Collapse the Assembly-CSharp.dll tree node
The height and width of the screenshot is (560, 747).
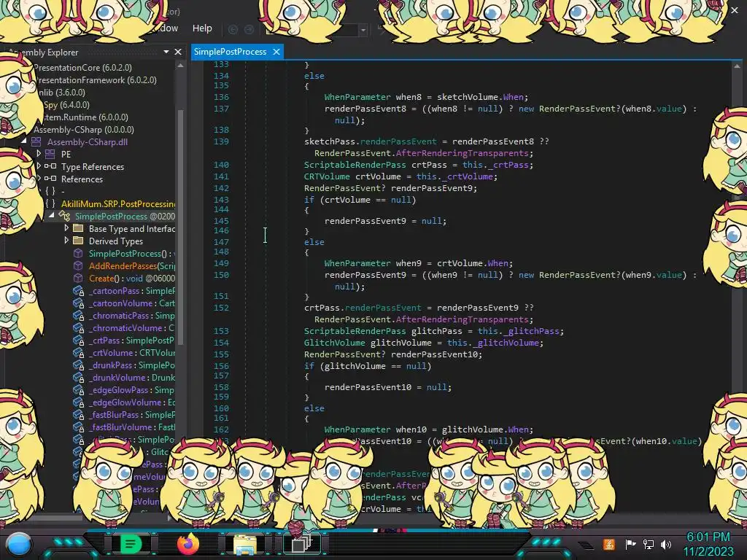coord(24,141)
